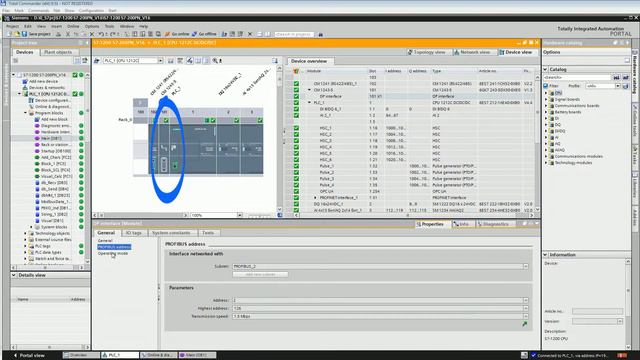Open Online & diagnostics under PLC_1
The width and height of the screenshot is (640, 360).
point(49,107)
